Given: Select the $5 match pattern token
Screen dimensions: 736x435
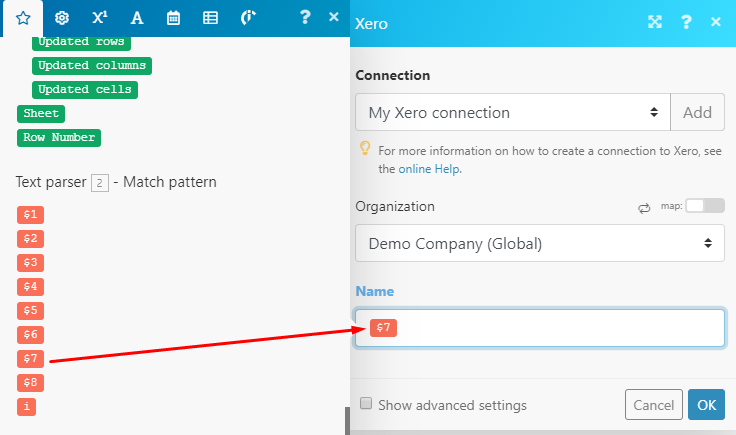Looking at the screenshot, I should [x=31, y=311].
